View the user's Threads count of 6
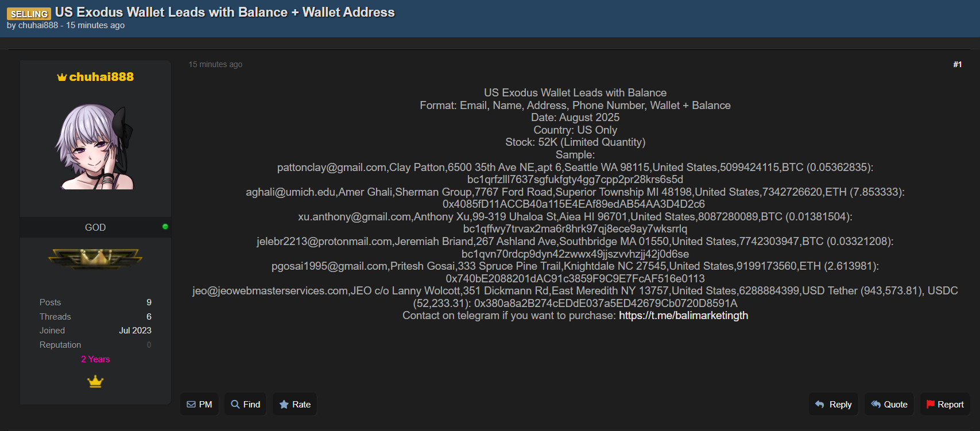Image resolution: width=980 pixels, height=431 pixels. pyautogui.click(x=149, y=317)
